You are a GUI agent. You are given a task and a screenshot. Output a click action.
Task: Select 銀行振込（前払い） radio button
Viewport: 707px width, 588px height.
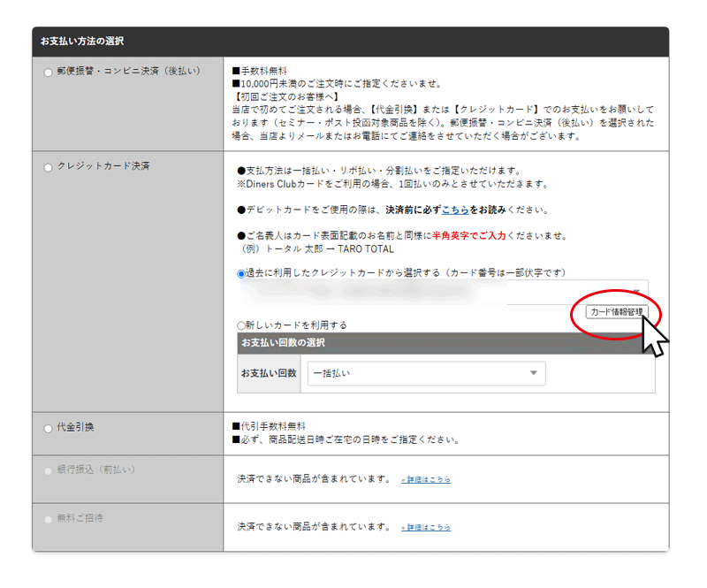click(48, 471)
